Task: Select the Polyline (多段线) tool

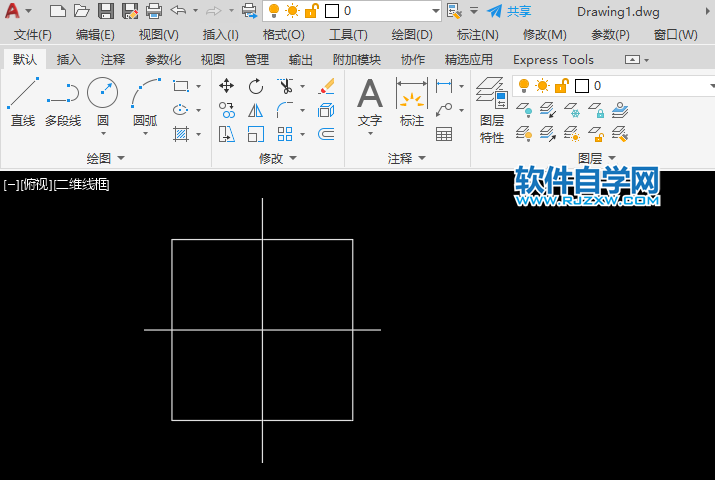Action: tap(63, 102)
